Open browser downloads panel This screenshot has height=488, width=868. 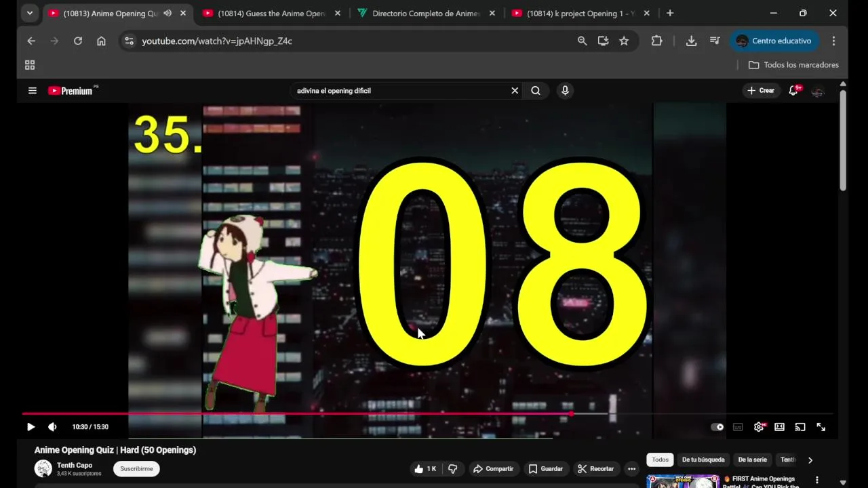click(x=691, y=41)
